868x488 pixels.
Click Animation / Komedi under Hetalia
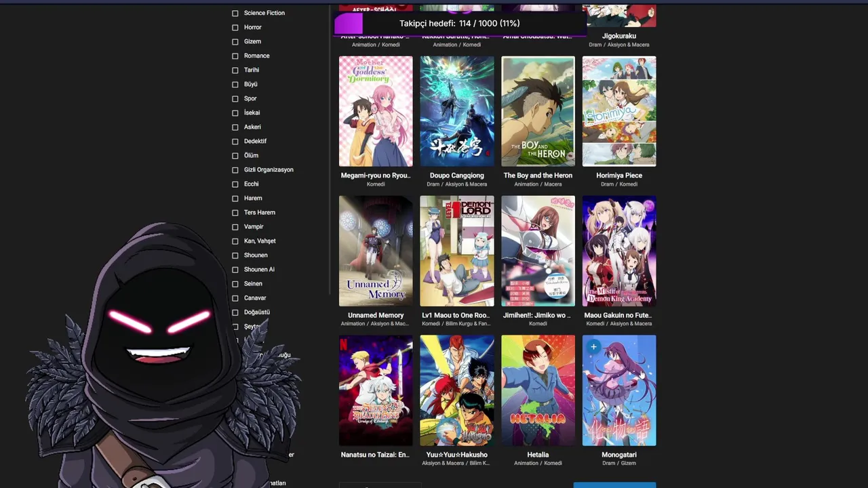(x=538, y=464)
